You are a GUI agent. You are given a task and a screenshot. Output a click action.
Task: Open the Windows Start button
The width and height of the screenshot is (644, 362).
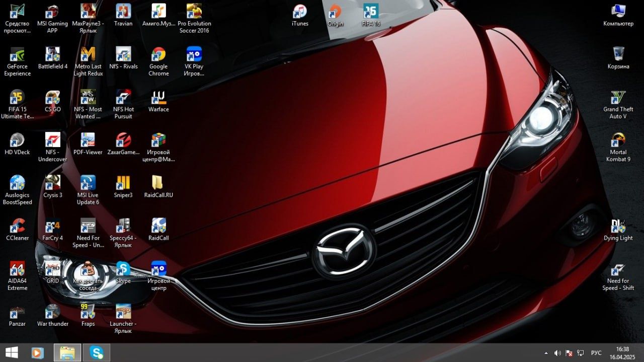pos(12,352)
